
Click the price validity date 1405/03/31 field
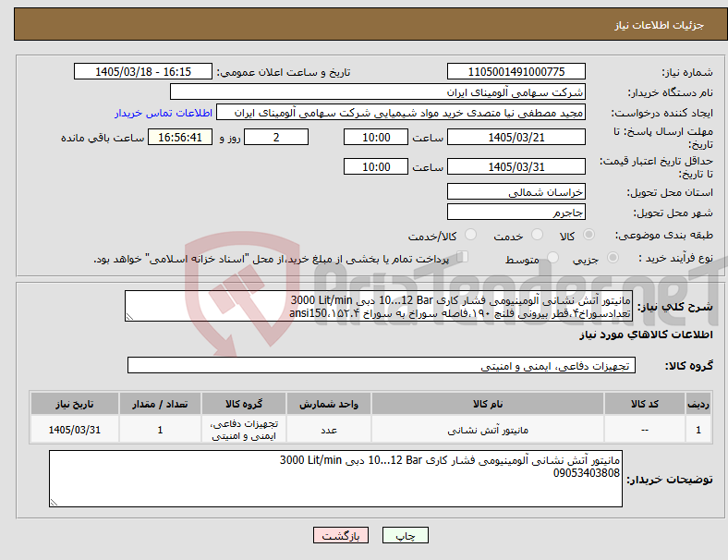[x=516, y=166]
